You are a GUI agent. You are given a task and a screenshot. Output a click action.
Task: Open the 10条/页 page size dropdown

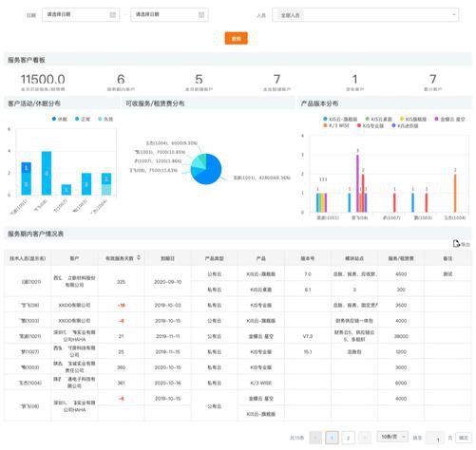point(392,437)
